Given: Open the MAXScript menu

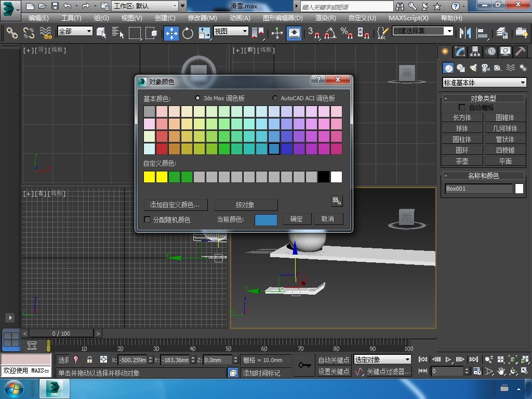Looking at the screenshot, I should tap(408, 18).
